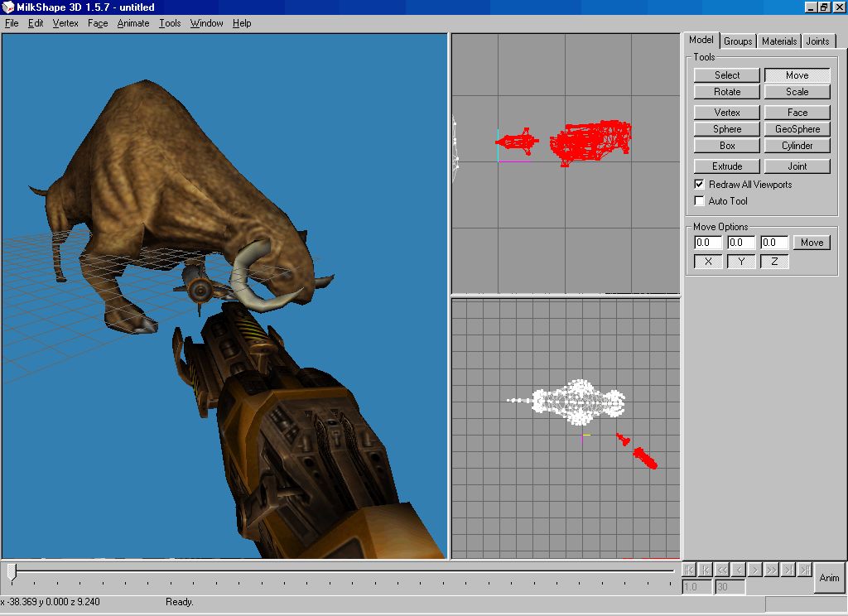
Task: Open the Help menu
Action: pos(242,23)
